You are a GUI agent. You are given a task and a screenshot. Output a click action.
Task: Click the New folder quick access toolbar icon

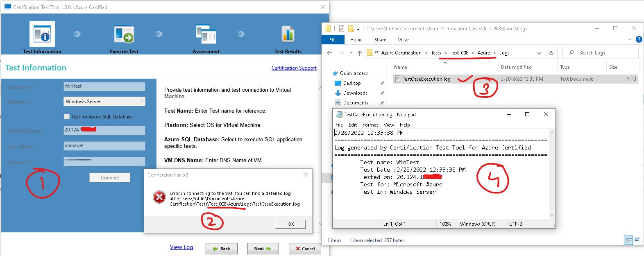pyautogui.click(x=351, y=29)
